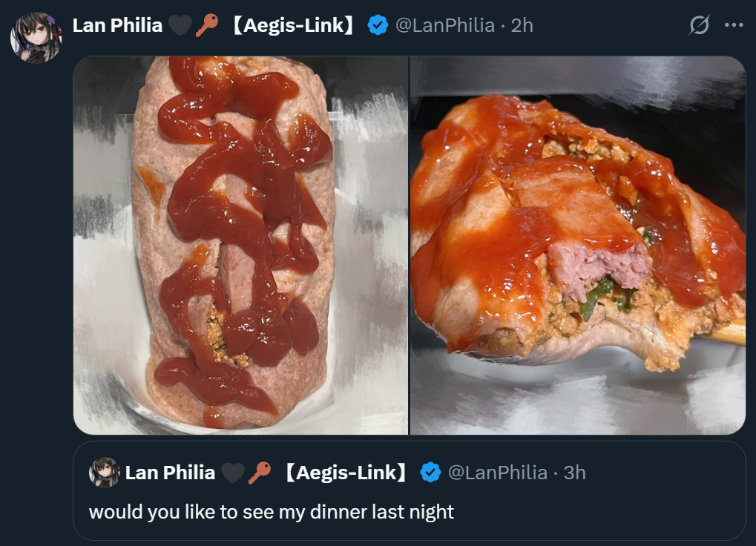Open the three-dot More menu

pos(734,25)
